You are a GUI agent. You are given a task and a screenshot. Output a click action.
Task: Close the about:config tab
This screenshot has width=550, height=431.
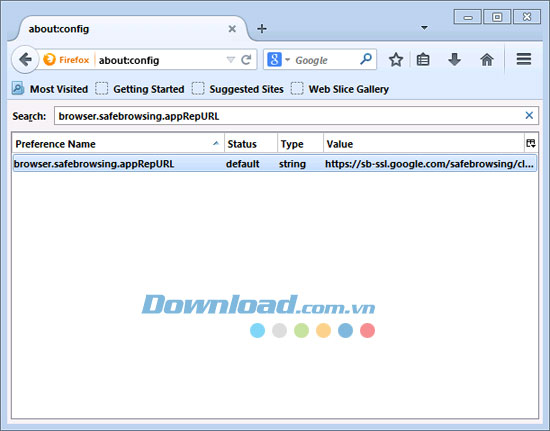(232, 29)
